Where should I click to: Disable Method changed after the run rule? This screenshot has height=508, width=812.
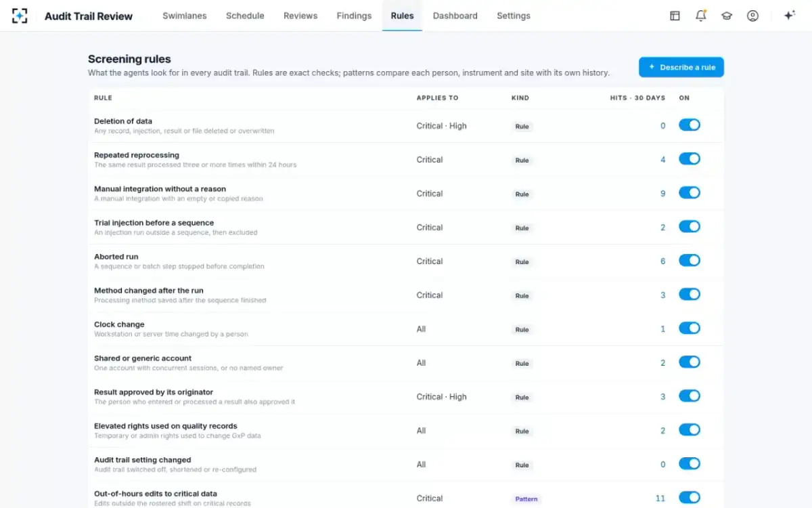pyautogui.click(x=690, y=295)
